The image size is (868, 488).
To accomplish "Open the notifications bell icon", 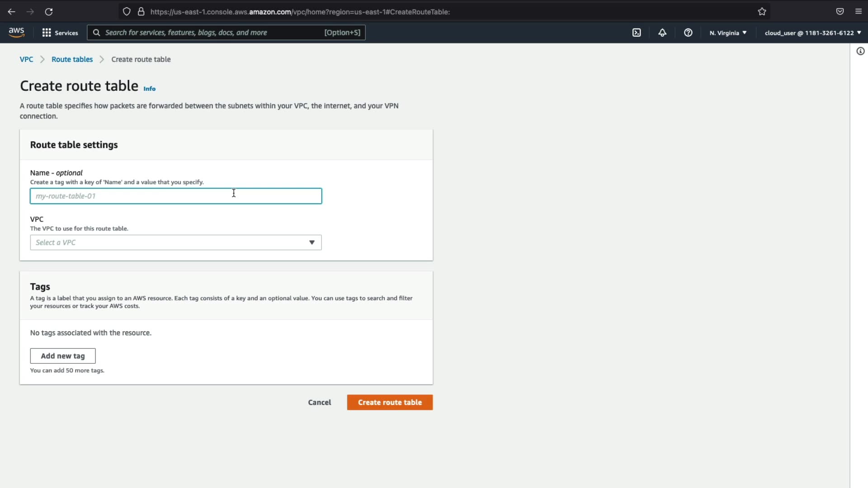I will (x=662, y=33).
